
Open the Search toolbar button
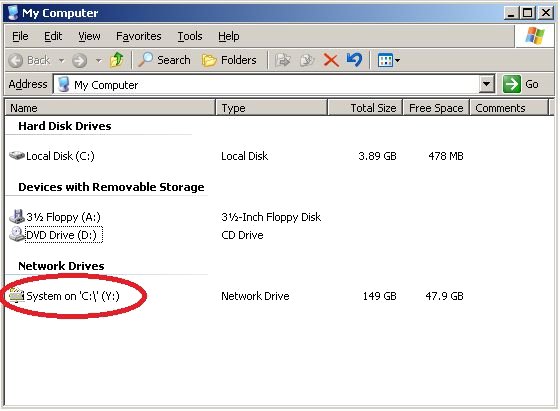click(165, 60)
